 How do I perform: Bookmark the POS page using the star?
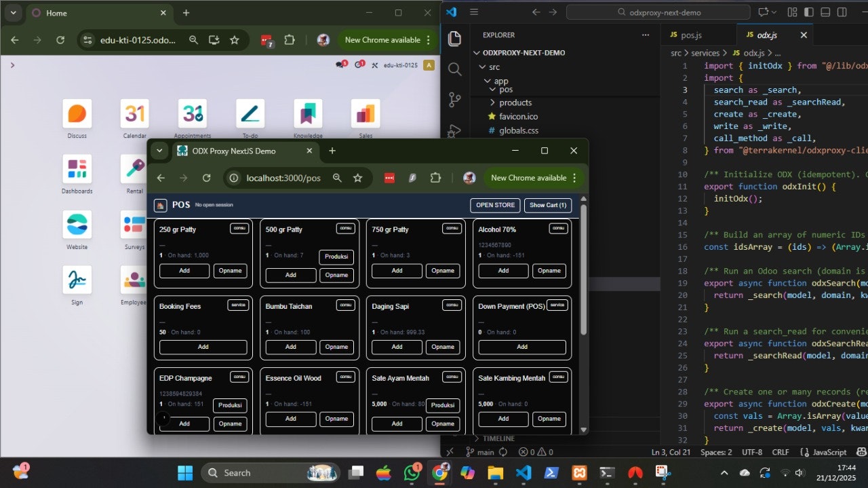[x=358, y=178]
